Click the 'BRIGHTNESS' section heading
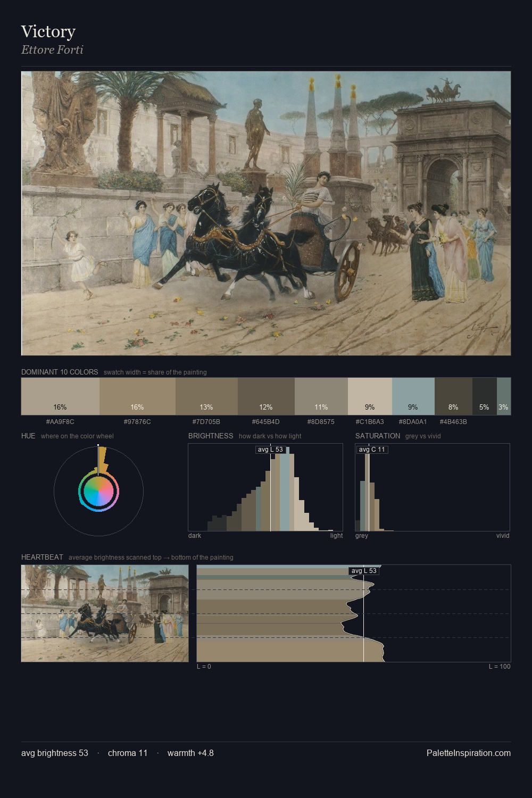532x798 pixels. (211, 436)
